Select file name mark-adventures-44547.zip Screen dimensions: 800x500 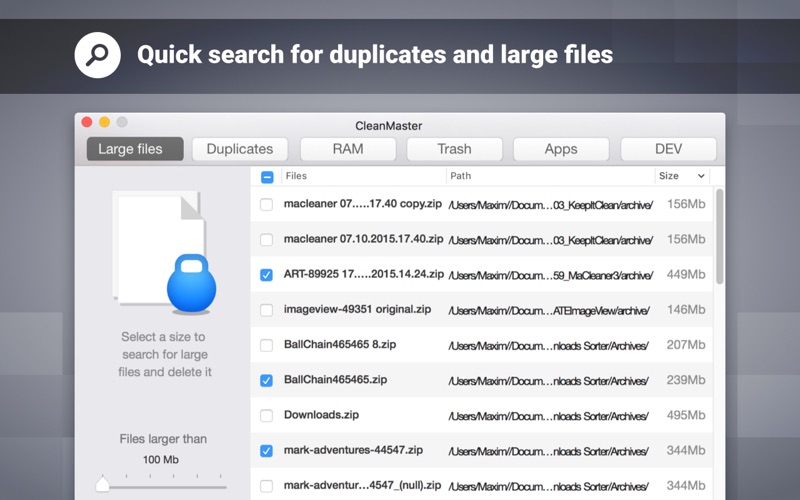pyautogui.click(x=353, y=450)
